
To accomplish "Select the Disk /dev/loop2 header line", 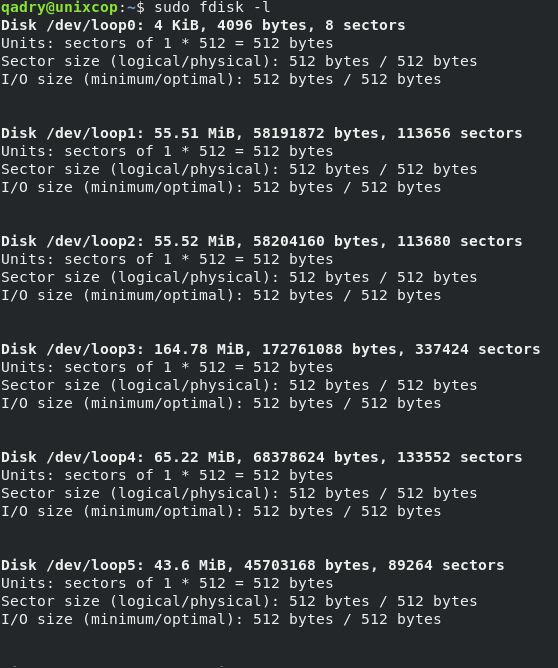I will (262, 242).
